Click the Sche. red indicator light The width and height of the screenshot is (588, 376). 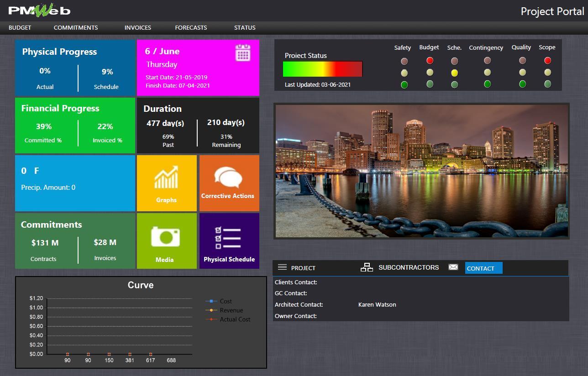454,61
